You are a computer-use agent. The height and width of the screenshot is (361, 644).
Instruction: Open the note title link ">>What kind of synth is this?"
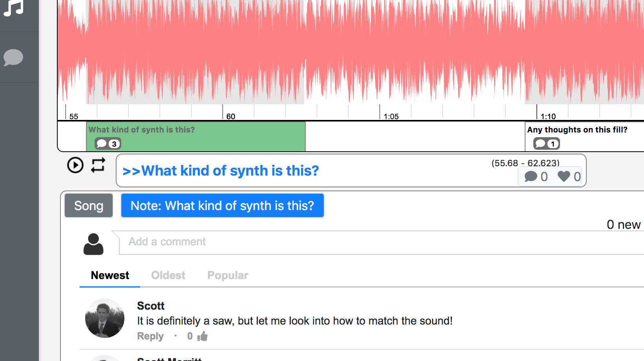click(x=221, y=171)
